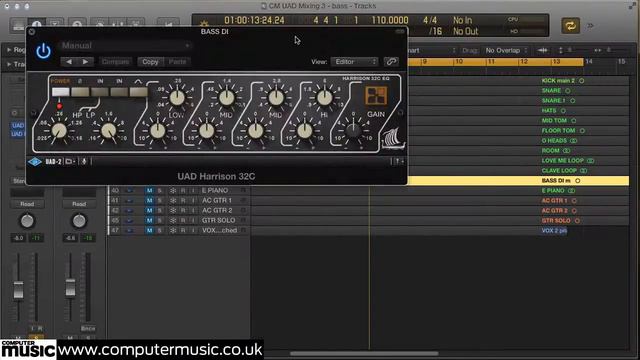Click bar 14 on the timeline ruler
Viewport: 640px width, 360px height.
(589, 61)
